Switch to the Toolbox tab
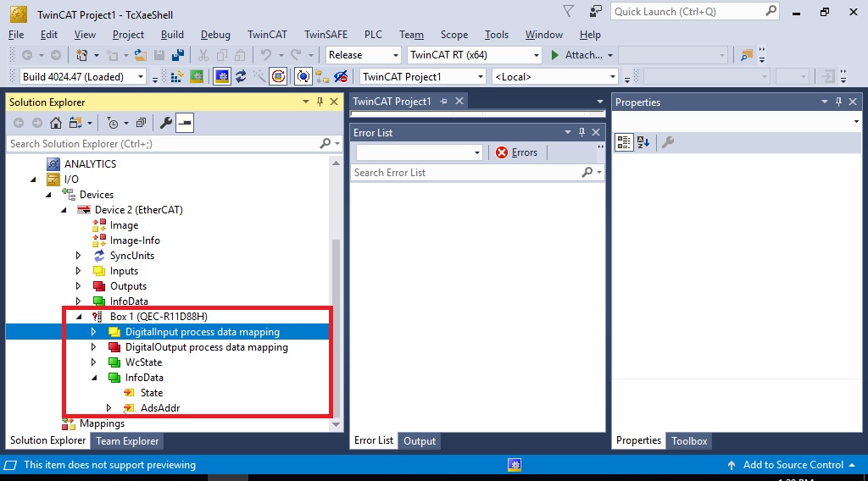Screen dimensions: 868x481 (x=689, y=440)
